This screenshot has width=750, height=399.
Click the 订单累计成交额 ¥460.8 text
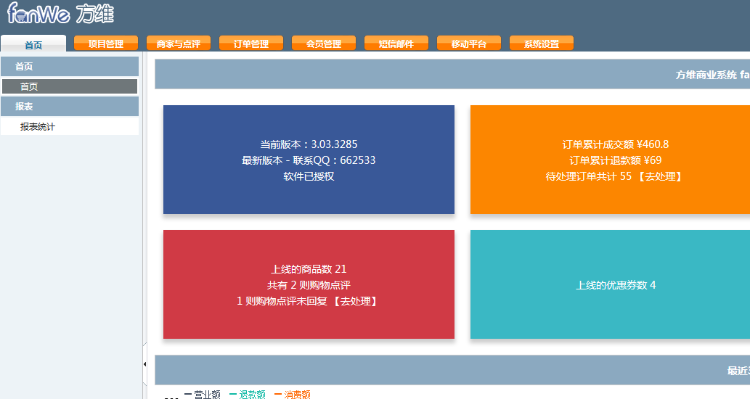click(615, 144)
